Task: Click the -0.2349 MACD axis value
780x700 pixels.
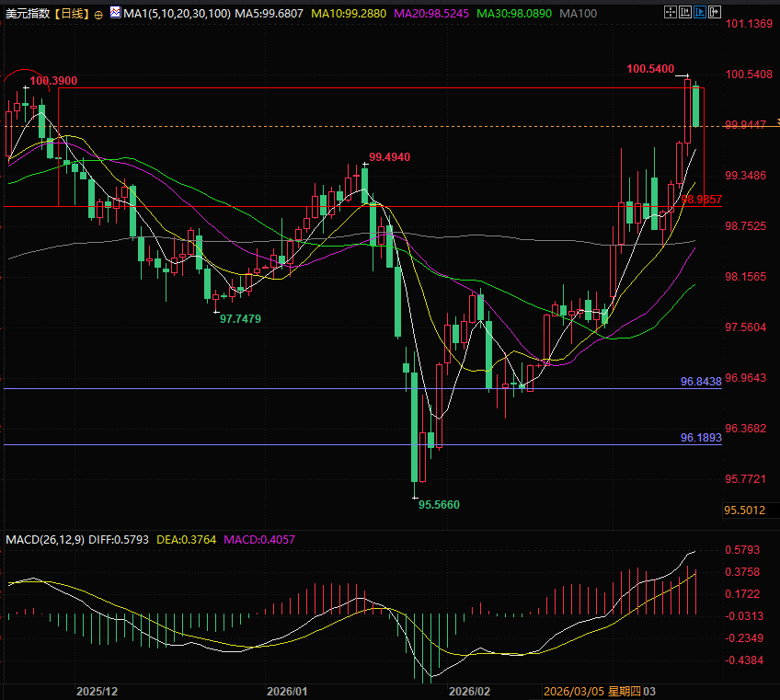Action: [744, 638]
